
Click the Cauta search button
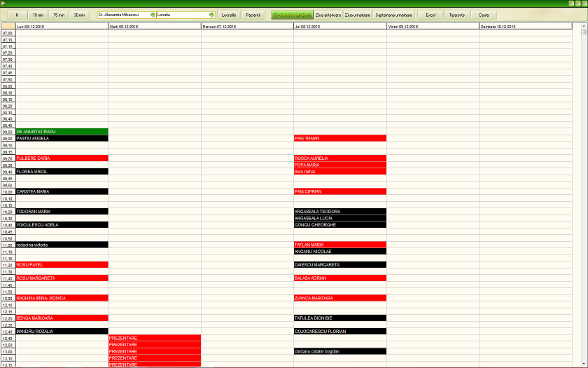coord(484,15)
